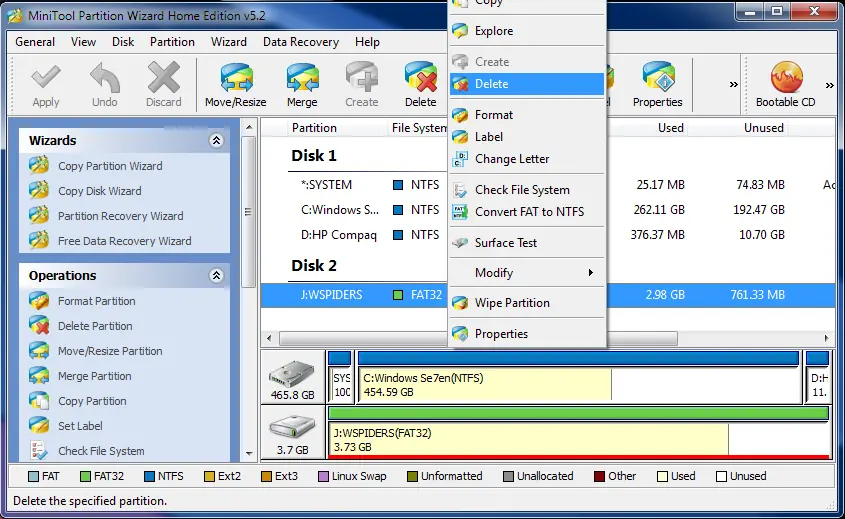The image size is (845, 519).
Task: Click sidebar scrollbar down arrow
Action: [248, 453]
